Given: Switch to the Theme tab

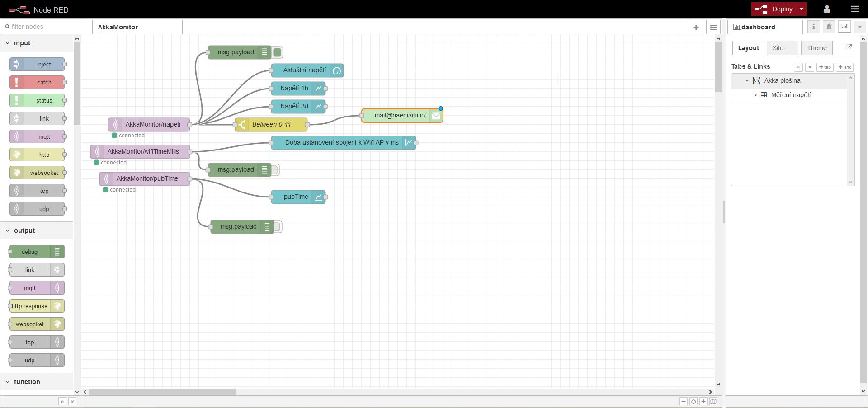Looking at the screenshot, I should pyautogui.click(x=816, y=48).
